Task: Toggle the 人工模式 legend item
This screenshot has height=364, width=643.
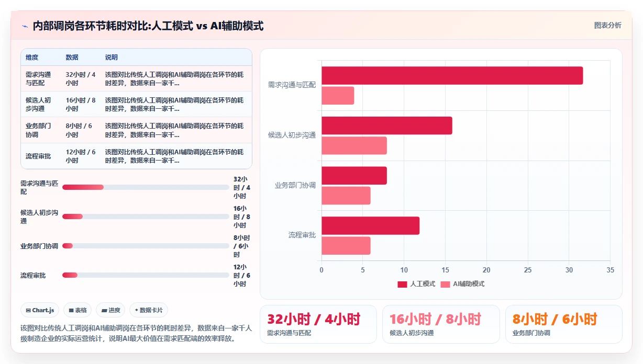Action: 416,284
